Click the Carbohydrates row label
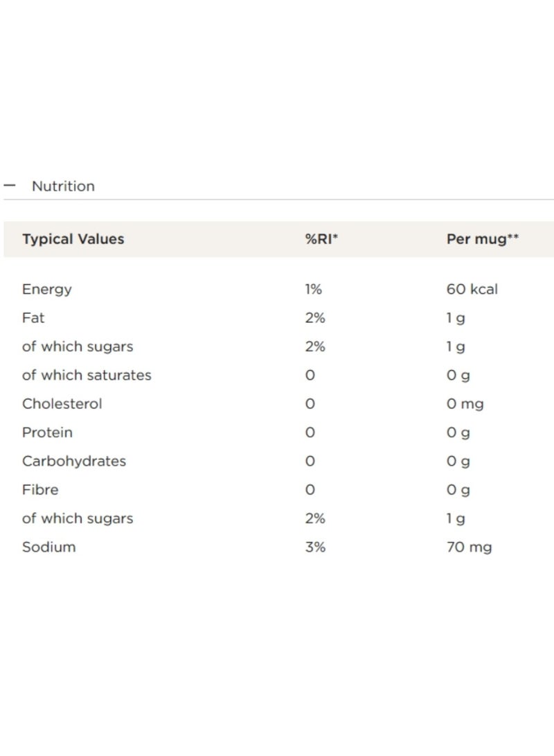Viewport: 554px width, 756px height. coord(74,461)
